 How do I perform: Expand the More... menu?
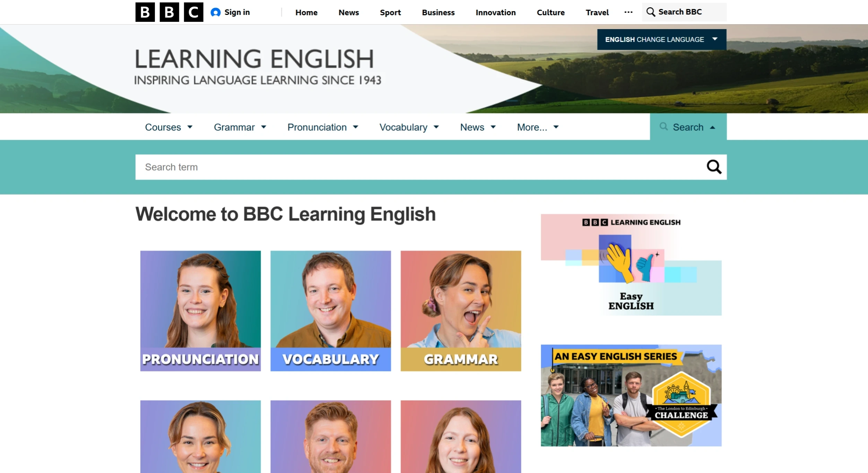click(538, 127)
